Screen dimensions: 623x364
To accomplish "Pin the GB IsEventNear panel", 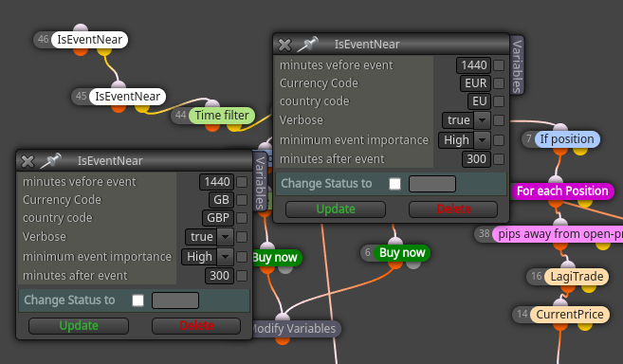I will pos(51,160).
